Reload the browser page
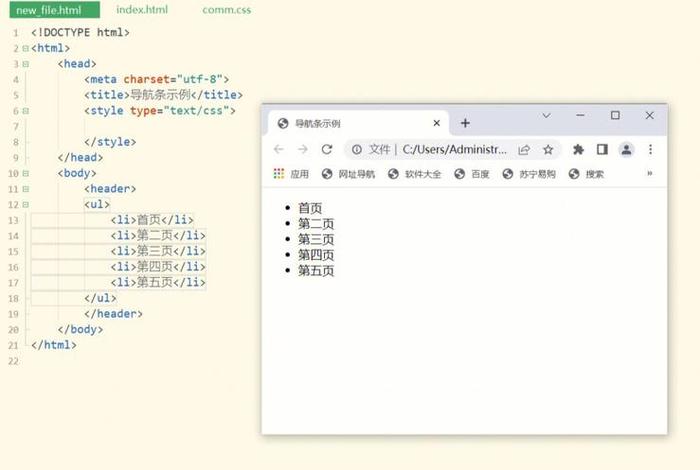700x470 pixels. pos(327,150)
